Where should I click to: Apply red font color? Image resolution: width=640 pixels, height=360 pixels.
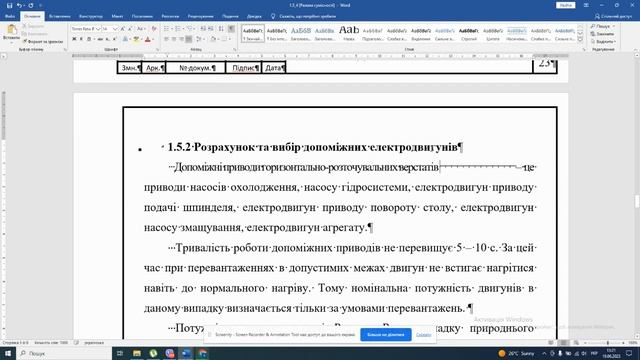coord(148,39)
